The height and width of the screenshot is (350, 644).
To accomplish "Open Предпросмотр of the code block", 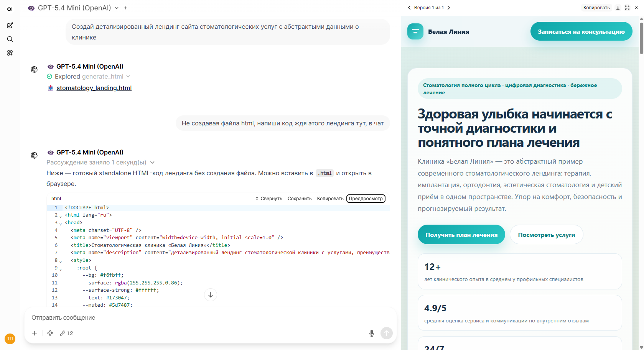I will [366, 199].
